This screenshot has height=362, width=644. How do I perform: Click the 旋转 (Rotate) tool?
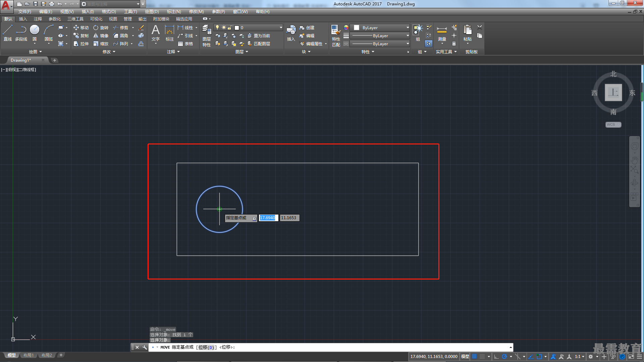click(101, 27)
